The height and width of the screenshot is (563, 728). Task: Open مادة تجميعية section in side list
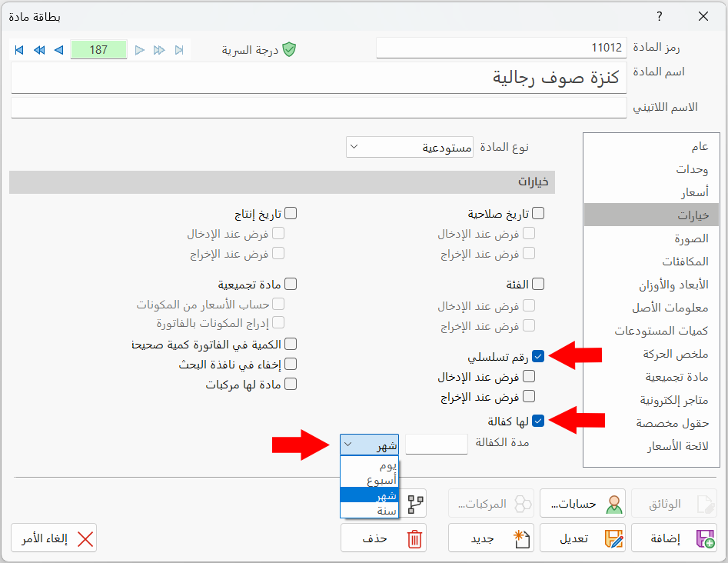pyautogui.click(x=651, y=377)
